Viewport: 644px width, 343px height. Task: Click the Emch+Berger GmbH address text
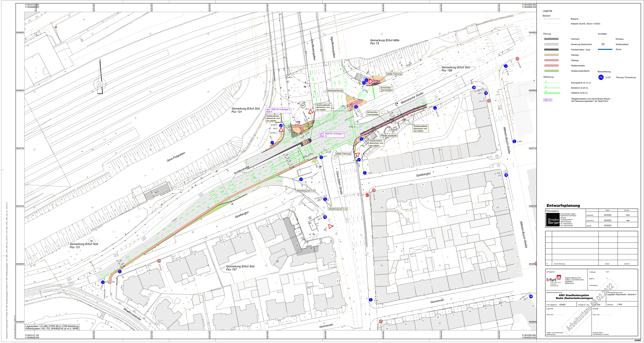tap(568, 220)
